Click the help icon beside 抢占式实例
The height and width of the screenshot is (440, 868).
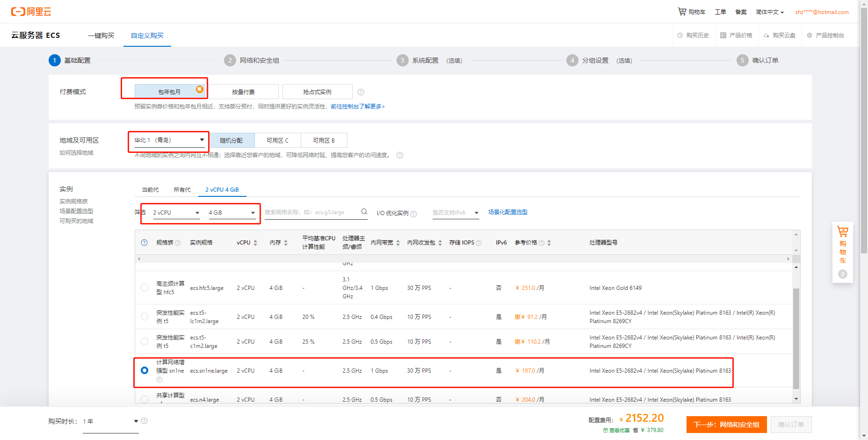pyautogui.click(x=361, y=92)
